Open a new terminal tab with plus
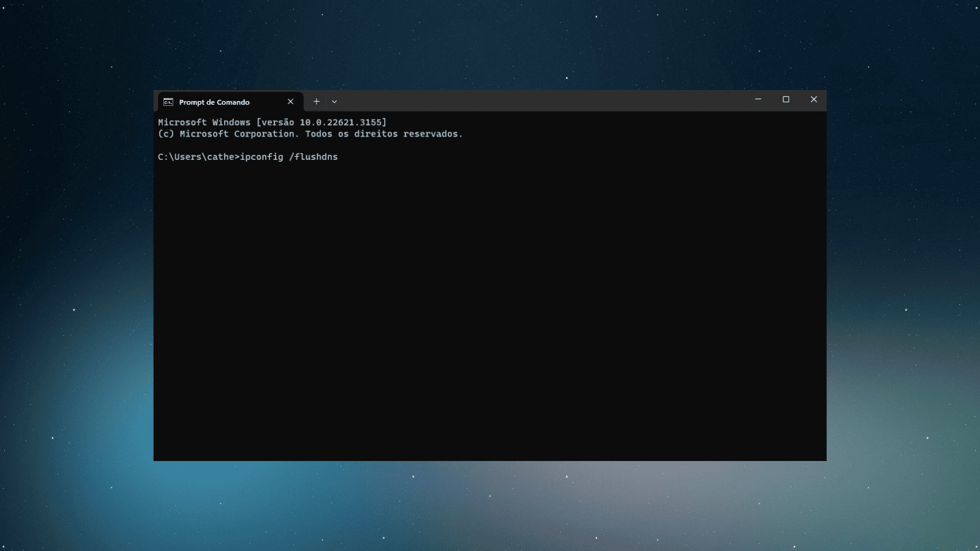 (x=316, y=102)
